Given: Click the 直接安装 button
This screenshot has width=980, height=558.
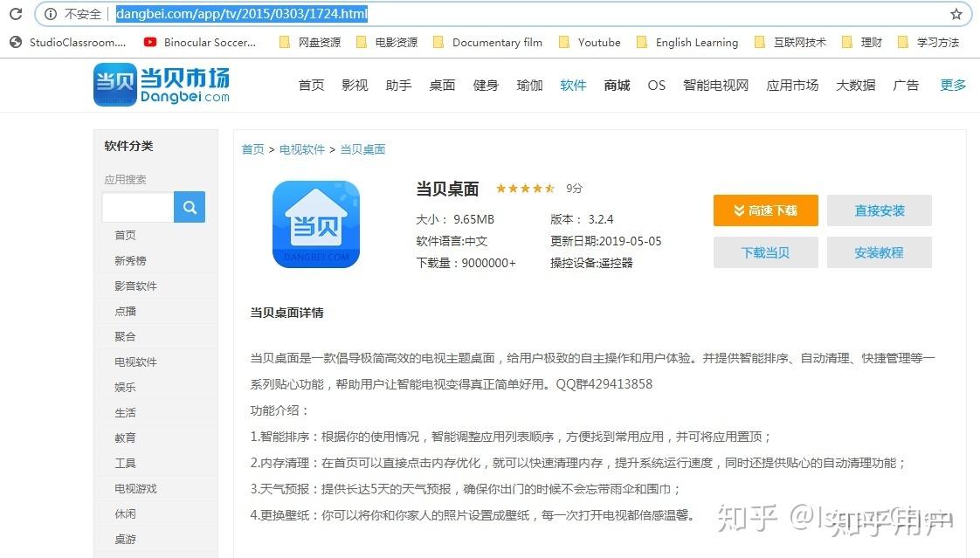Looking at the screenshot, I should point(880,210).
